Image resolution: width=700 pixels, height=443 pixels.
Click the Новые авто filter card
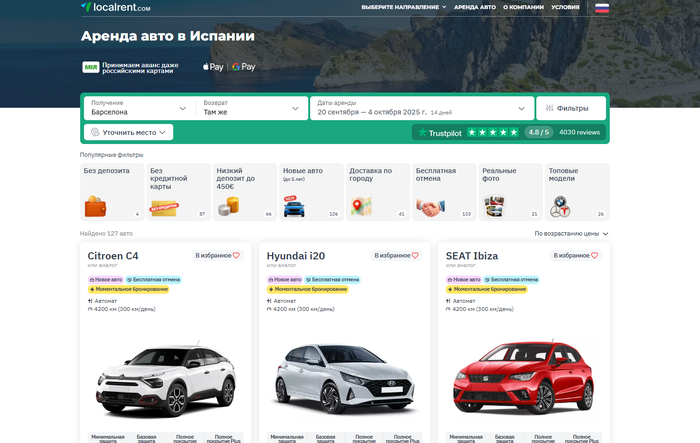pyautogui.click(x=310, y=191)
